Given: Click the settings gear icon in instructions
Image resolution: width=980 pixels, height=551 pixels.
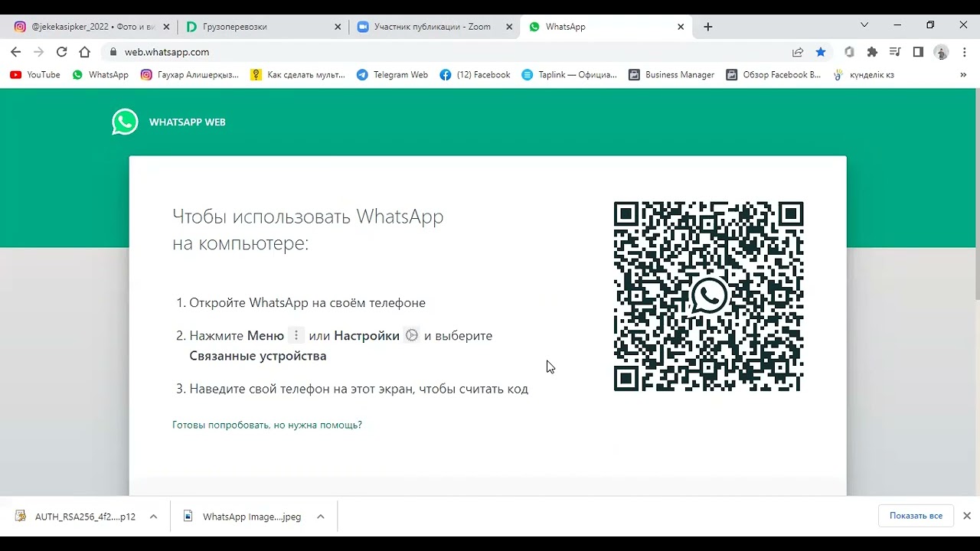Looking at the screenshot, I should point(412,335).
